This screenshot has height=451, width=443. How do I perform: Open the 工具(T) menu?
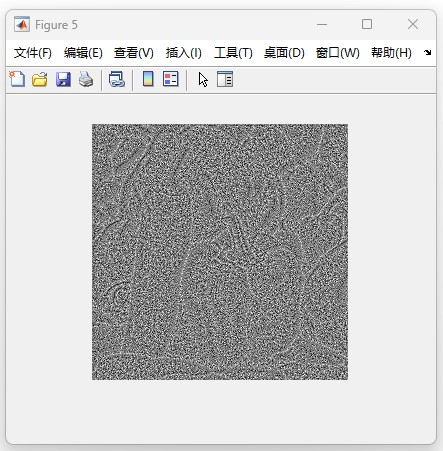(233, 53)
